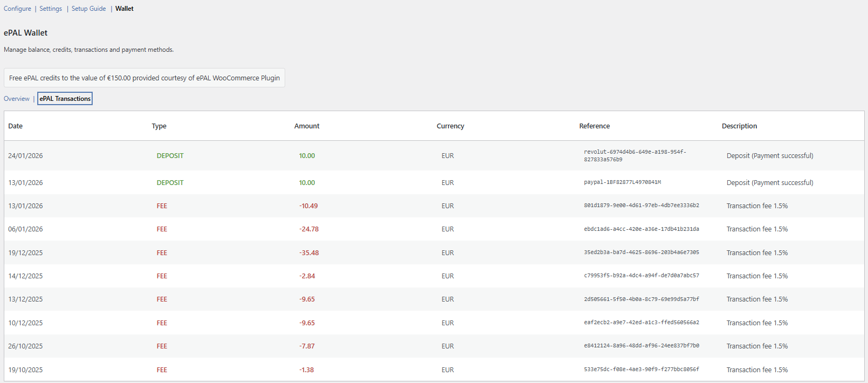This screenshot has width=868, height=383.
Task: Click the -35.48 fee amount
Action: (x=309, y=253)
